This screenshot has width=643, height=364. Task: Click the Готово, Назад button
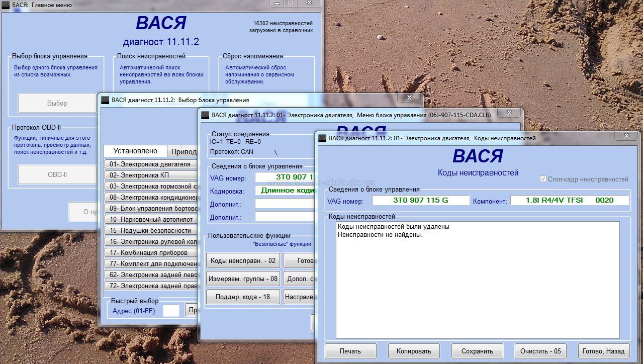pos(604,351)
